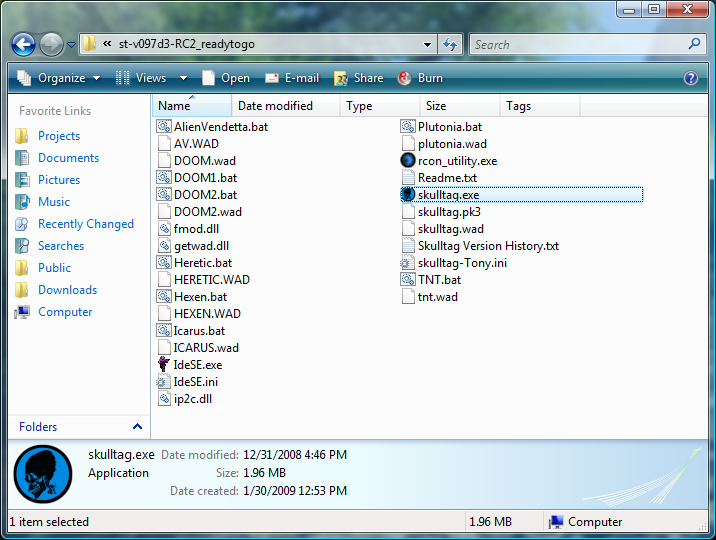This screenshot has height=540, width=716.
Task: Open the Recently Changed link
Action: coord(86,224)
